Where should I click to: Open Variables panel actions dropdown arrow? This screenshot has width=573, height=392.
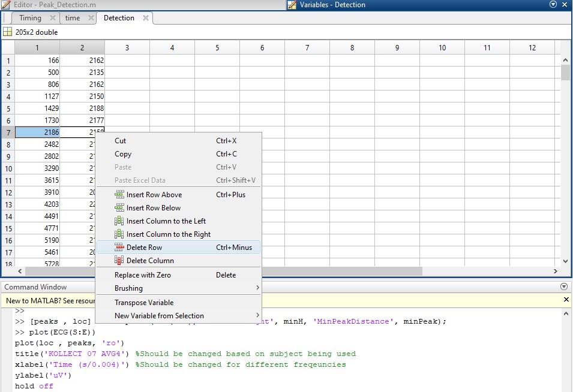point(553,4)
